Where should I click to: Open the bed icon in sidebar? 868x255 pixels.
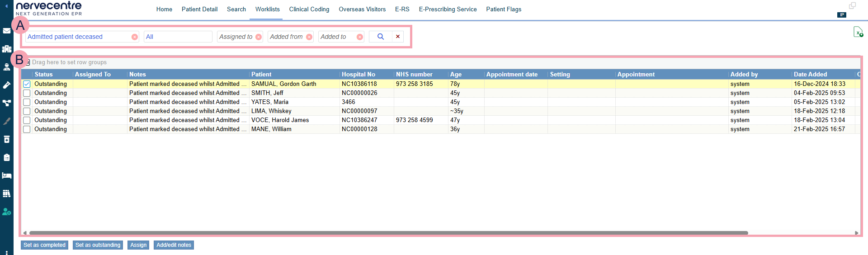(x=7, y=175)
